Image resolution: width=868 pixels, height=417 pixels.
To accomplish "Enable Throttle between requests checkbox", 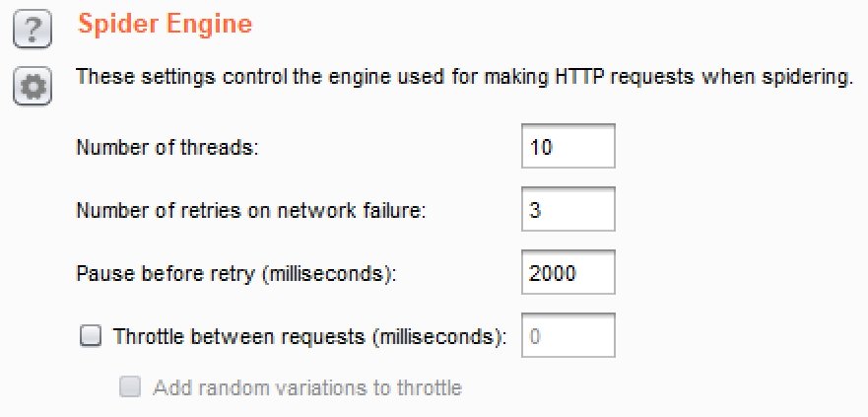I will point(91,336).
